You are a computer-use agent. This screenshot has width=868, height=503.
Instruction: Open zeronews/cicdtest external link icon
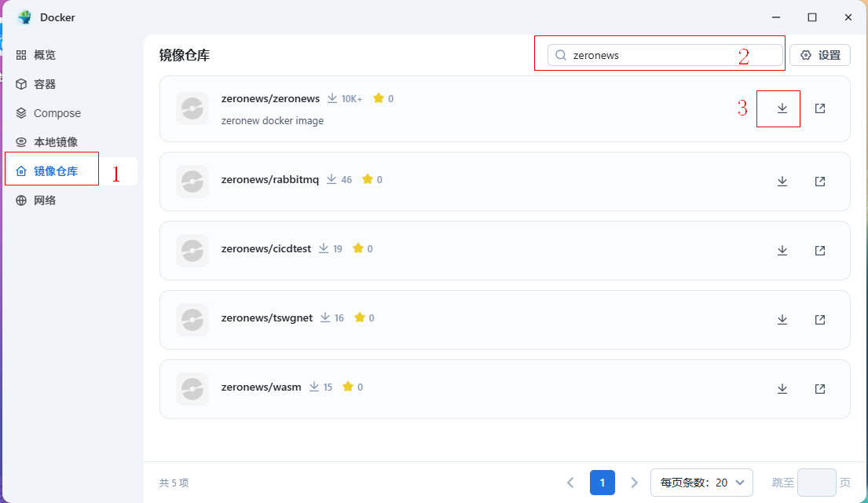tap(820, 251)
